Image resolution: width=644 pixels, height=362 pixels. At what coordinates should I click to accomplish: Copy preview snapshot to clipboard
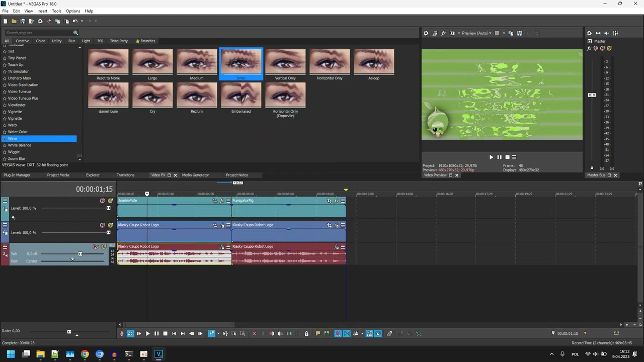click(x=511, y=33)
